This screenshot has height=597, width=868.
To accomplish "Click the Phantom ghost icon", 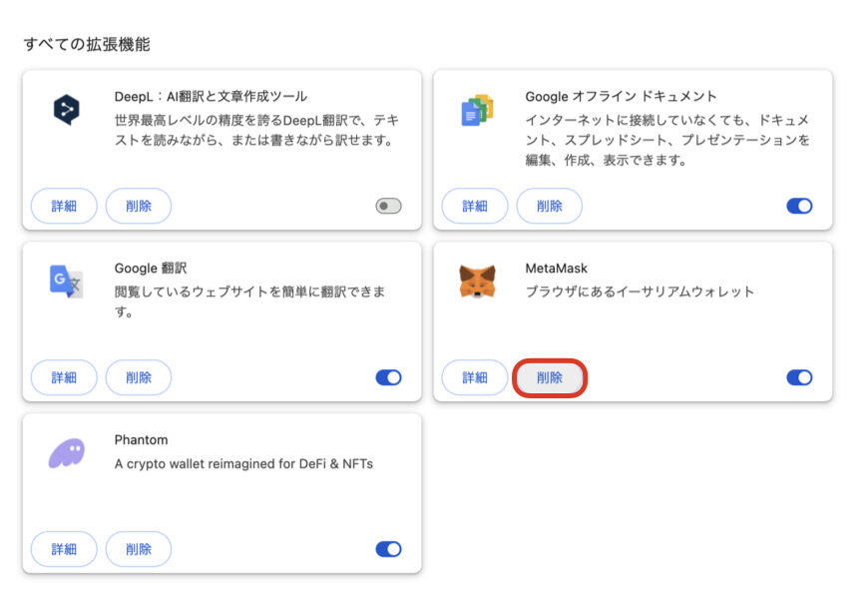I will pyautogui.click(x=67, y=453).
